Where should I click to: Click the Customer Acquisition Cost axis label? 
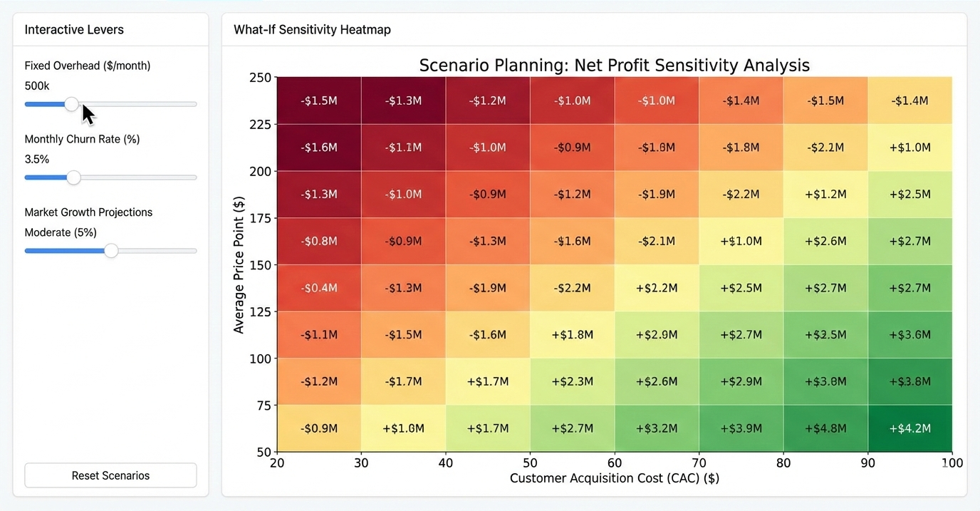tap(614, 478)
